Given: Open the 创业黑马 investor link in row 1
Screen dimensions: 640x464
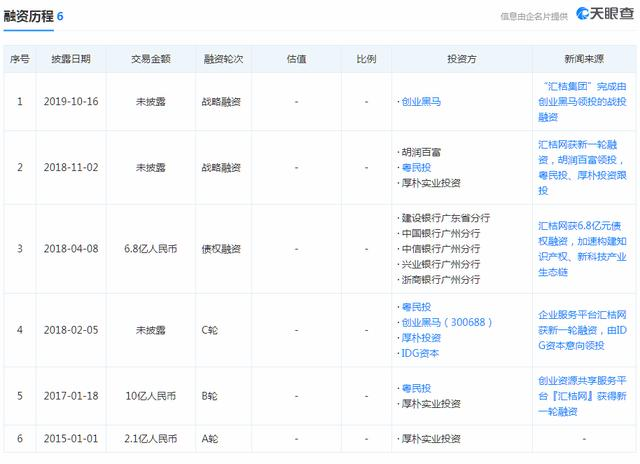Looking at the screenshot, I should pos(421,102).
